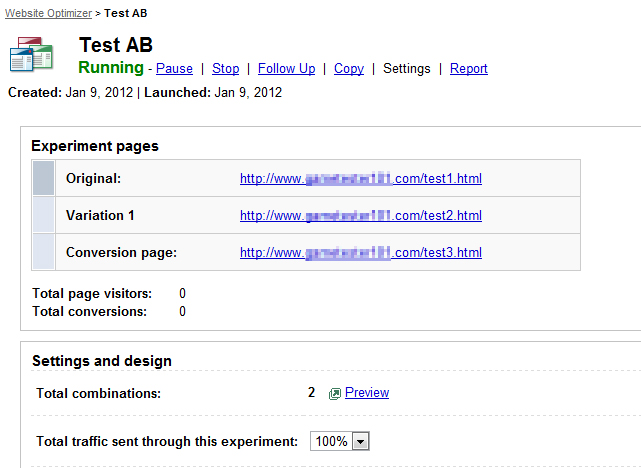This screenshot has width=641, height=468.
Task: Go back to Website Optimizer breadcrumb
Action: pos(49,13)
